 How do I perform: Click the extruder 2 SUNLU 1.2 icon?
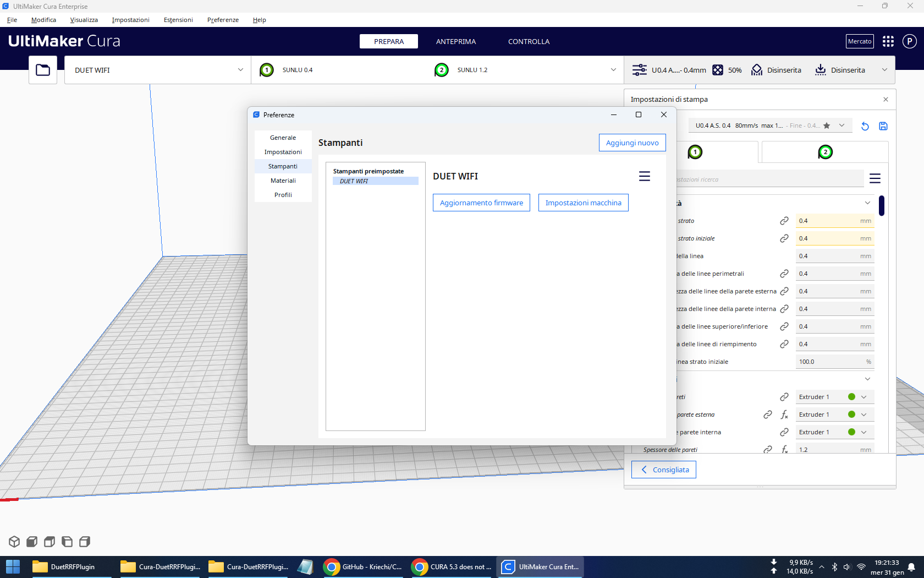pyautogui.click(x=442, y=70)
